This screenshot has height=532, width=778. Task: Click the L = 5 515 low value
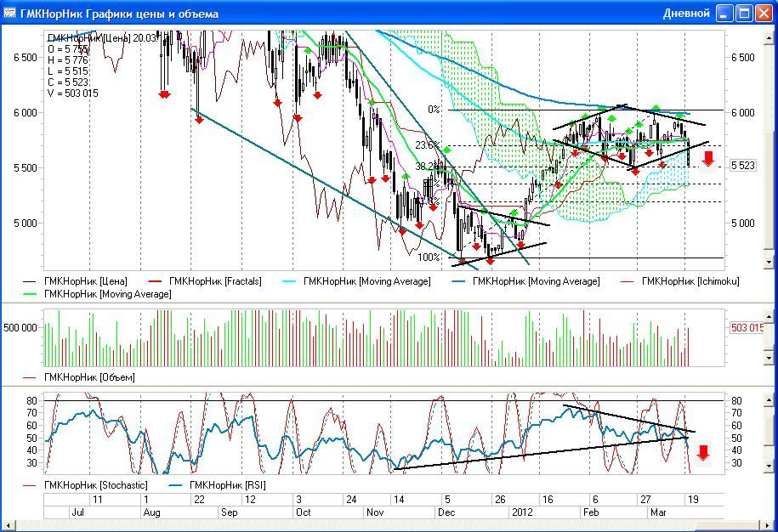click(67, 71)
